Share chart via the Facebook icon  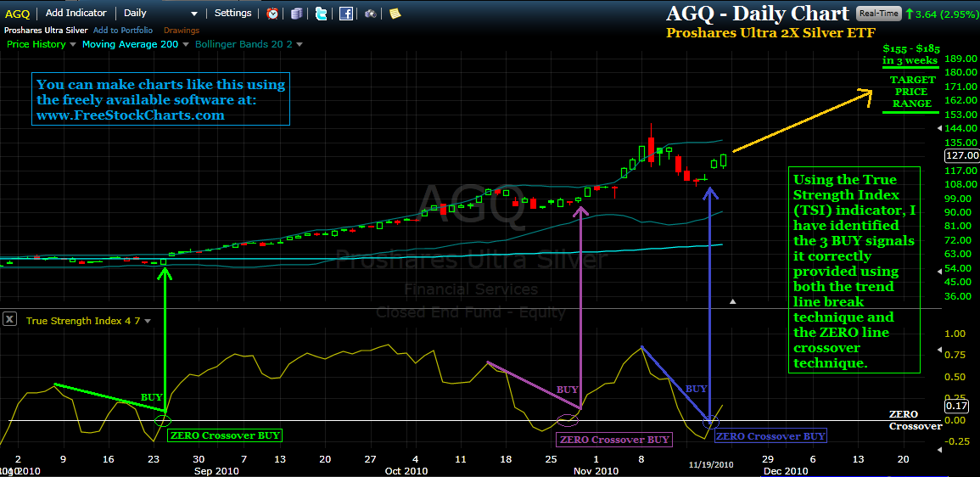point(345,13)
